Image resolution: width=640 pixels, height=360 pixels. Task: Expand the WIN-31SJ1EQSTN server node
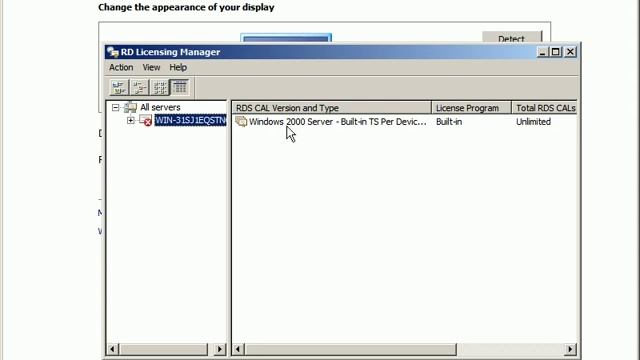(x=131, y=120)
